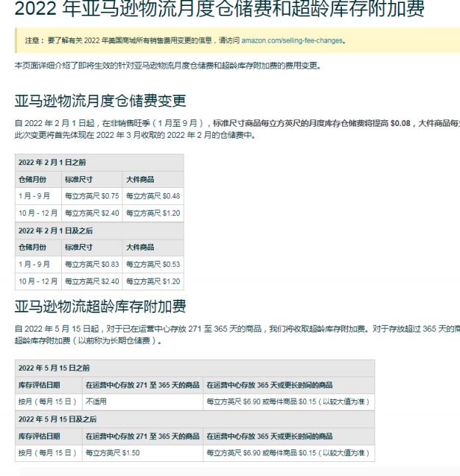Image resolution: width=460 pixels, height=476 pixels.
Task: Click 仓储月份 header in 之前 table
Action: pyautogui.click(x=38, y=179)
